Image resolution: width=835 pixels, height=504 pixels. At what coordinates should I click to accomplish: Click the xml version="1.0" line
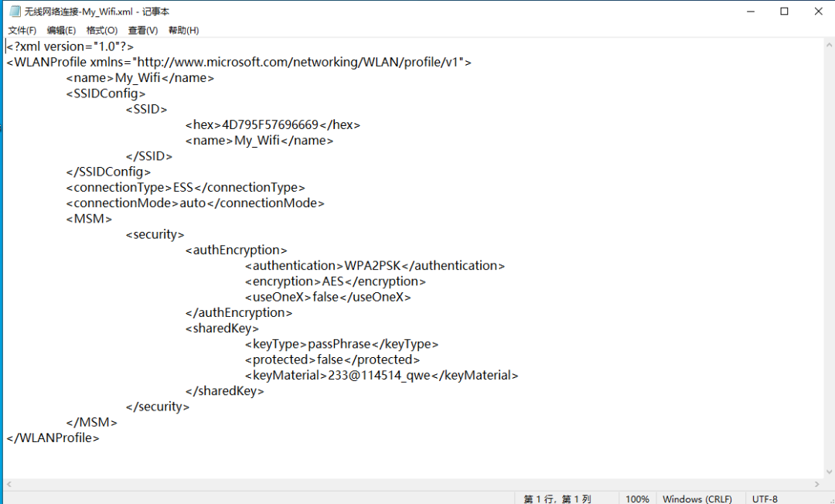tap(70, 47)
